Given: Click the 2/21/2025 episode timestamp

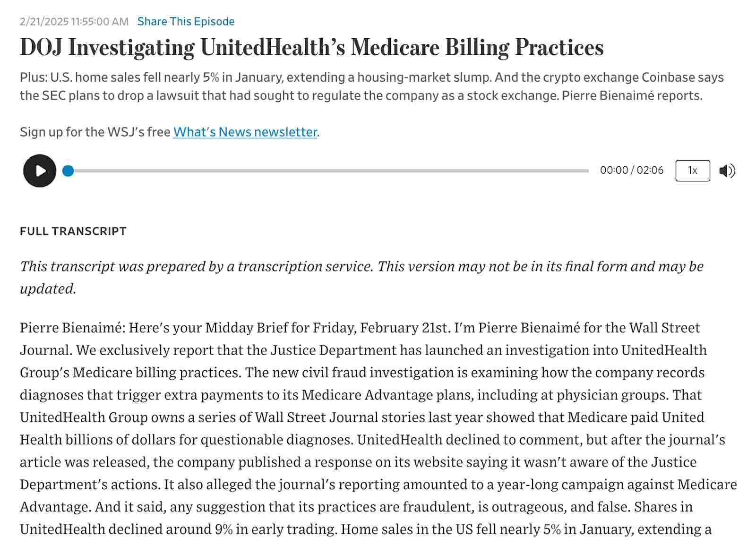Looking at the screenshot, I should point(74,21).
